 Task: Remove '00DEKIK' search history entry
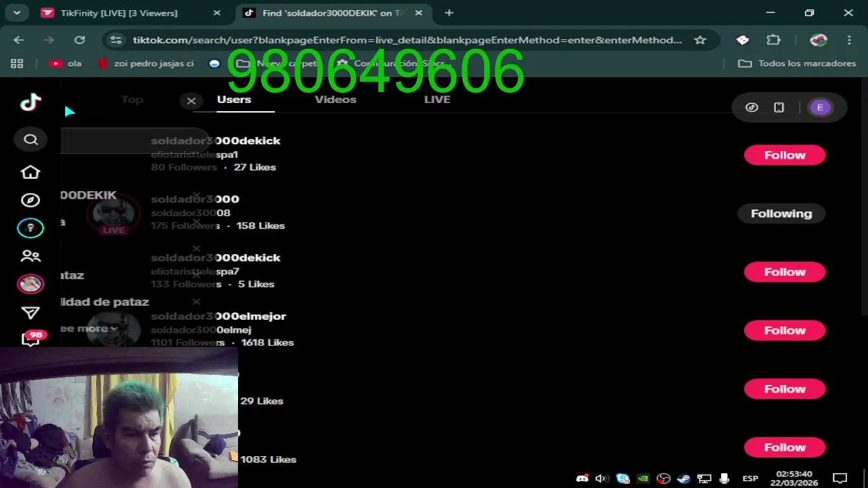[196, 195]
